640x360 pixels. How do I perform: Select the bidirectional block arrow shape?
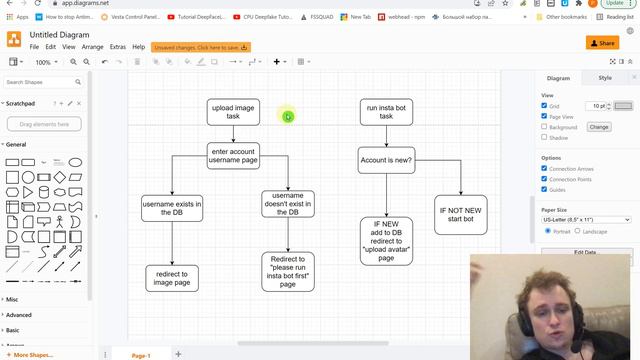click(60, 251)
